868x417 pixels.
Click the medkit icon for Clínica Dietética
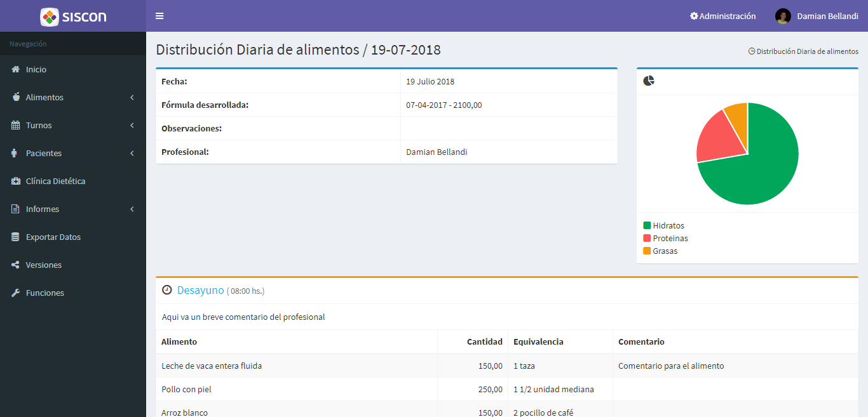click(16, 181)
